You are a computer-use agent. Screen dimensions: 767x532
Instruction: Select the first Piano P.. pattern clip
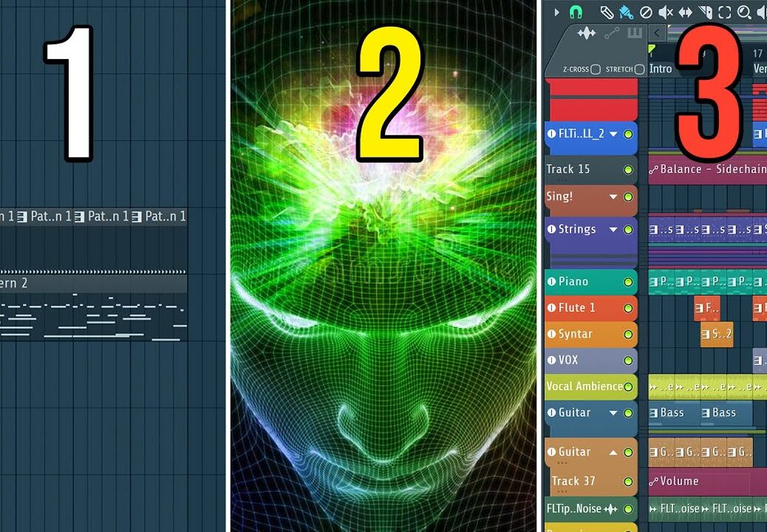(661, 282)
